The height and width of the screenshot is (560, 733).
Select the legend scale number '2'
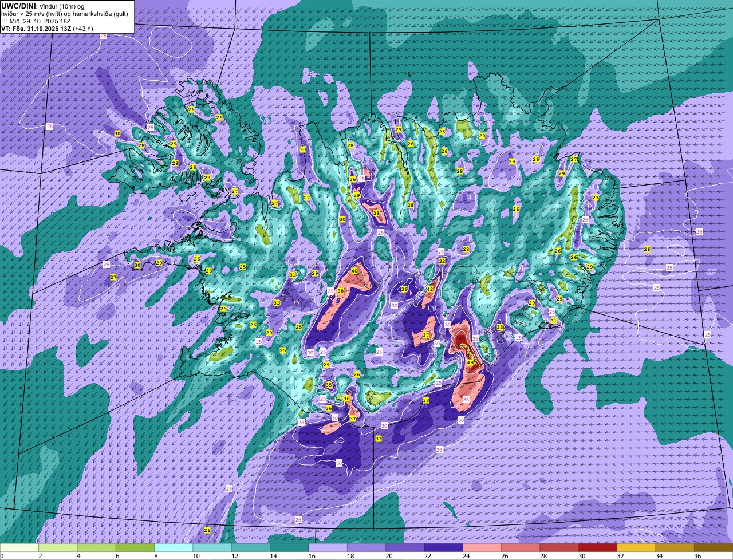tap(40, 555)
